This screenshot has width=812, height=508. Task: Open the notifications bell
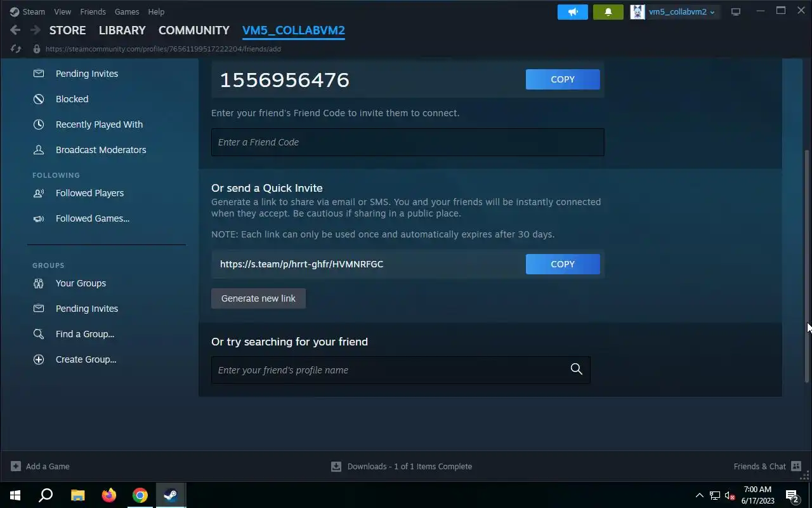[608, 12]
